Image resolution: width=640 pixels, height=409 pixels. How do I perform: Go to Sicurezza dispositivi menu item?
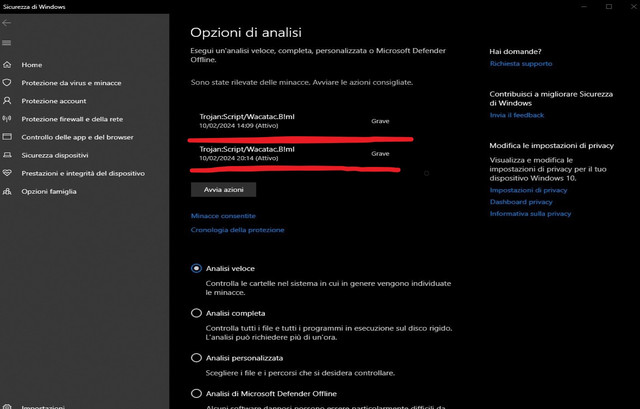pos(55,155)
